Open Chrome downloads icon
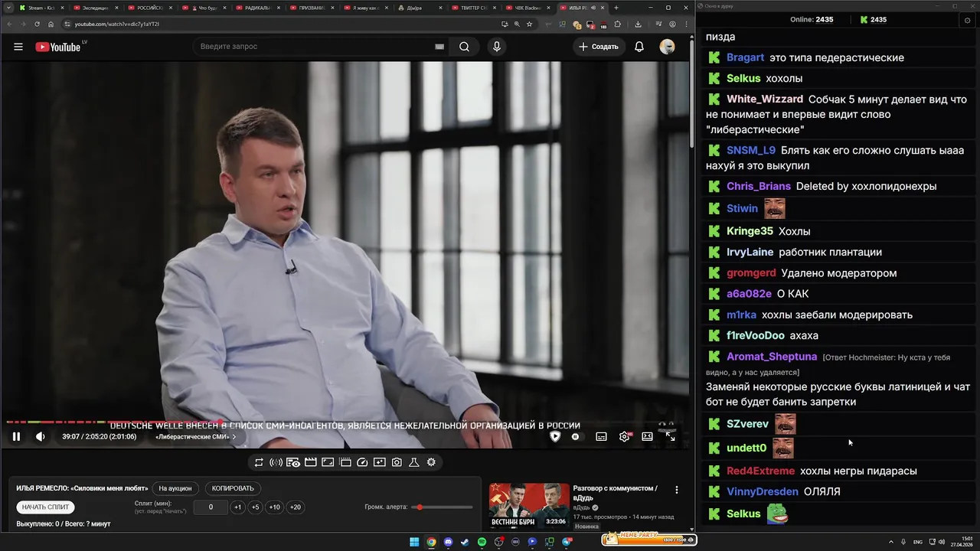The image size is (980, 551). (638, 24)
